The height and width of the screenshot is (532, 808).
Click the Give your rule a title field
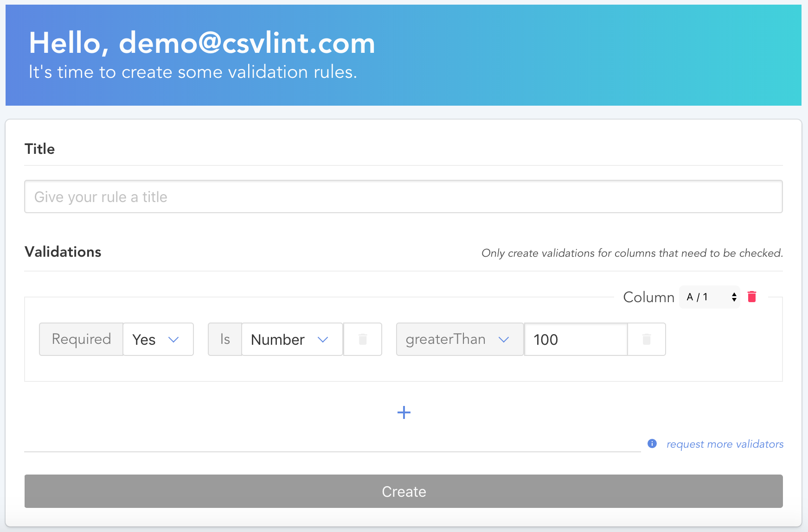click(x=404, y=196)
